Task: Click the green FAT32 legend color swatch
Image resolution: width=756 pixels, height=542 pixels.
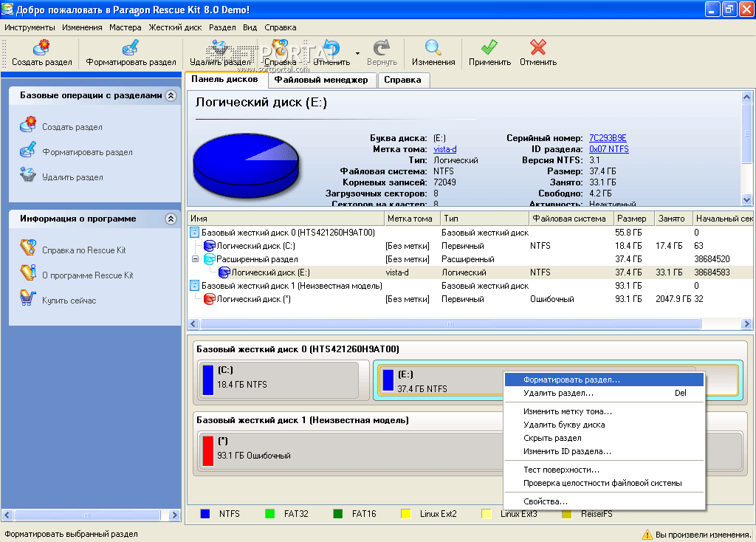Action: click(x=270, y=514)
